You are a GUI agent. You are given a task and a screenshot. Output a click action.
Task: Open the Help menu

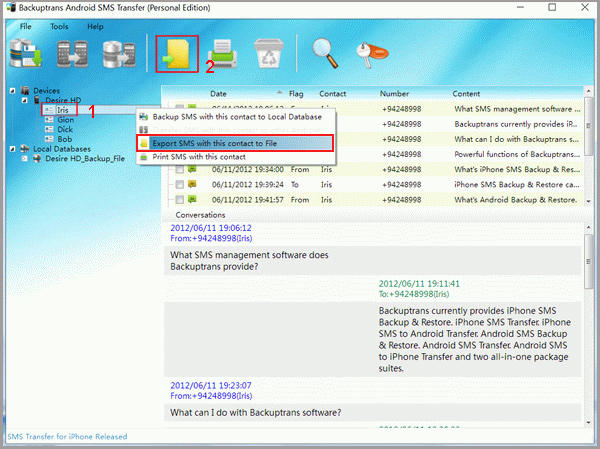95,26
